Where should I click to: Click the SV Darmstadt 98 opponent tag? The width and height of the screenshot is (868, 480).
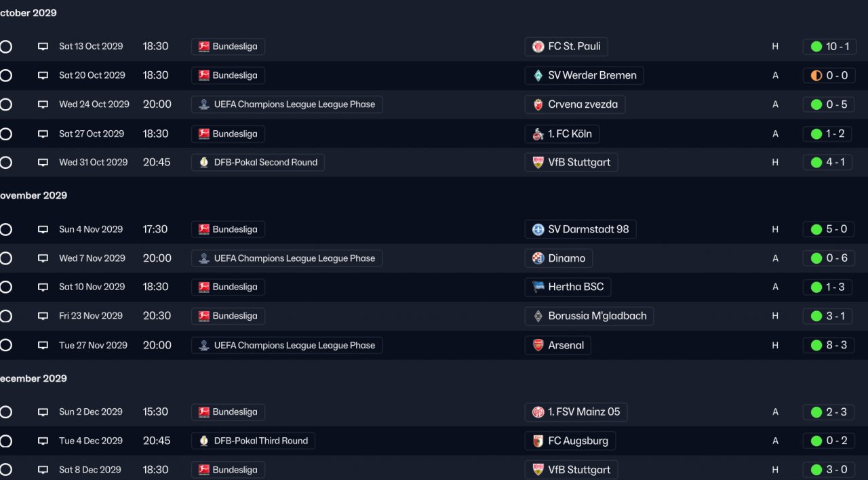pos(580,229)
